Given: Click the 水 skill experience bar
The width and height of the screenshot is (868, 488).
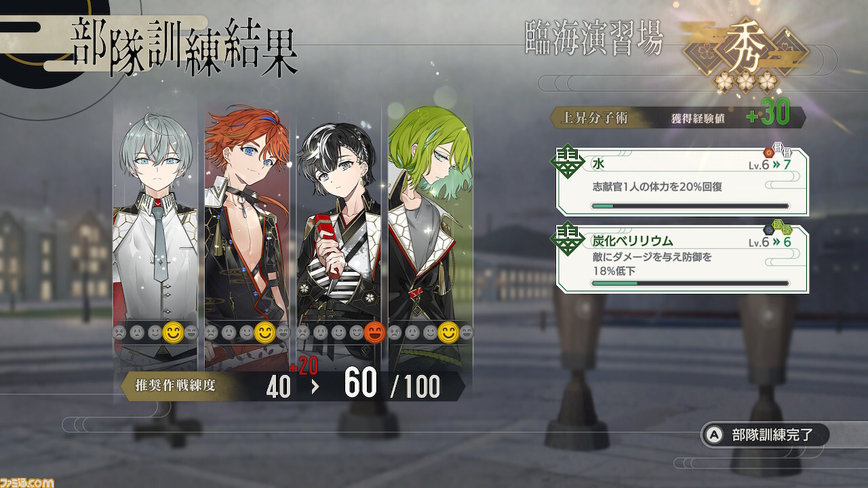Looking at the screenshot, I should [x=690, y=205].
